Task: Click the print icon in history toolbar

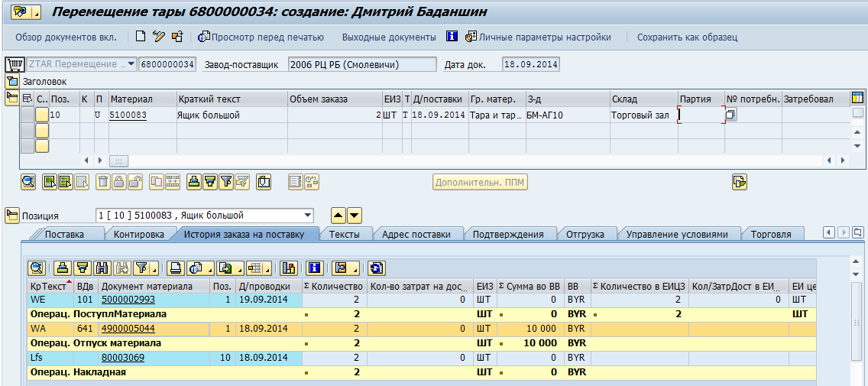Action: 177,268
